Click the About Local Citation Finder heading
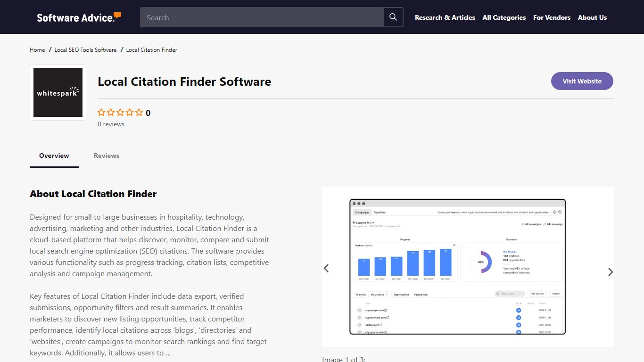Viewport: 644px width, 362px height. 93,194
